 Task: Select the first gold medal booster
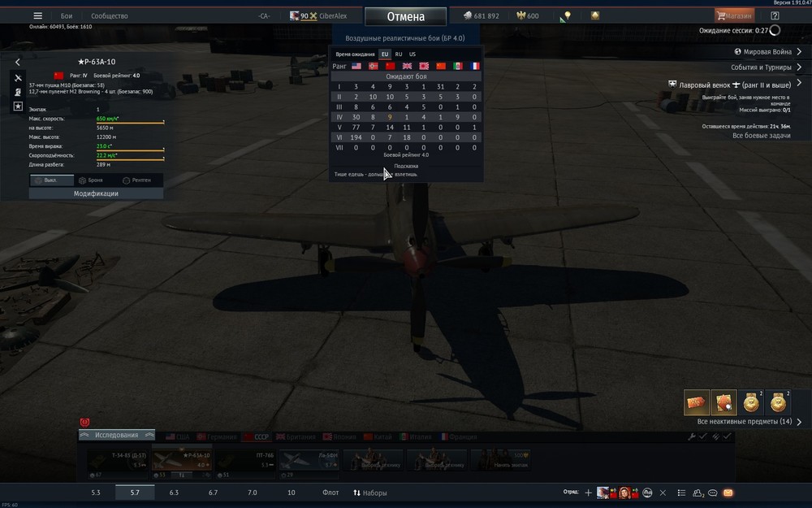(750, 402)
